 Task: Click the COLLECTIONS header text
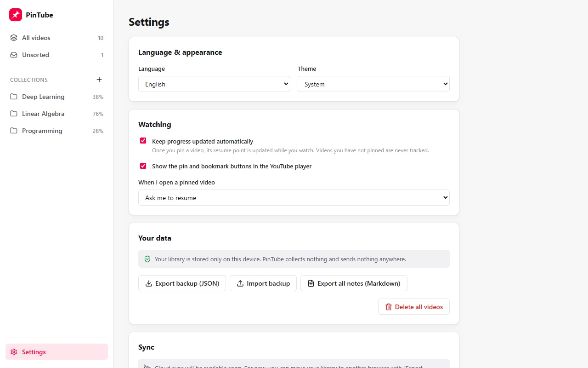(x=29, y=80)
